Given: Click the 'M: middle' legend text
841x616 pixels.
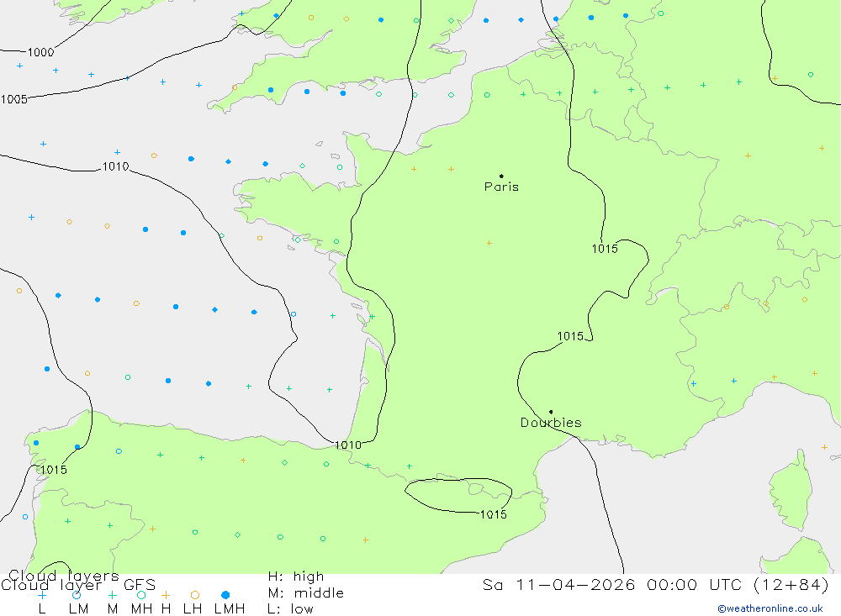Looking at the screenshot, I should click(306, 593).
